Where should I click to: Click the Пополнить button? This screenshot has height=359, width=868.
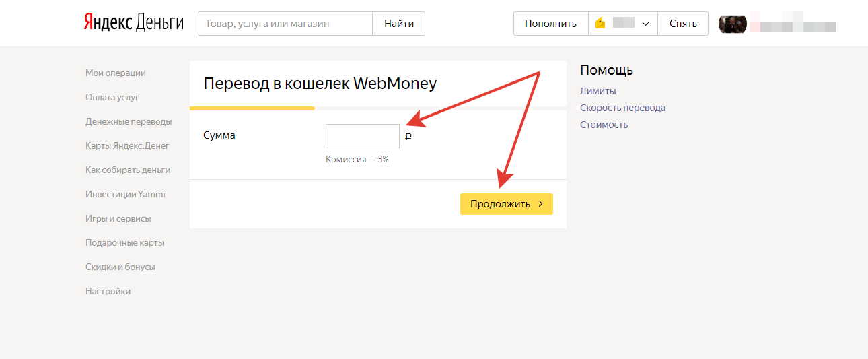[550, 24]
